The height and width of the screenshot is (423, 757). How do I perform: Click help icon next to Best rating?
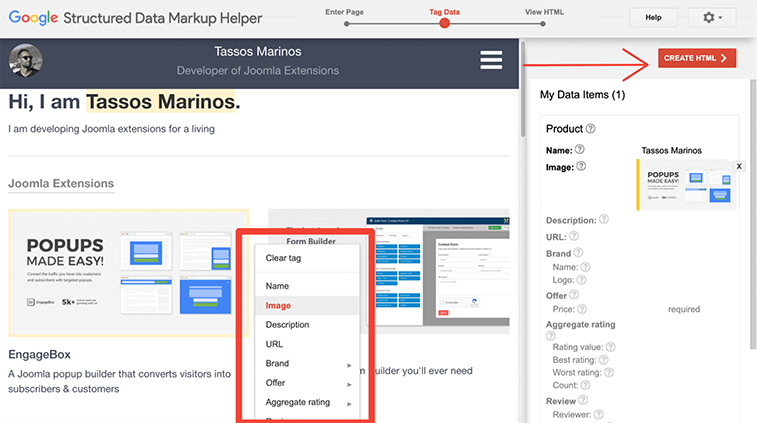tap(603, 359)
